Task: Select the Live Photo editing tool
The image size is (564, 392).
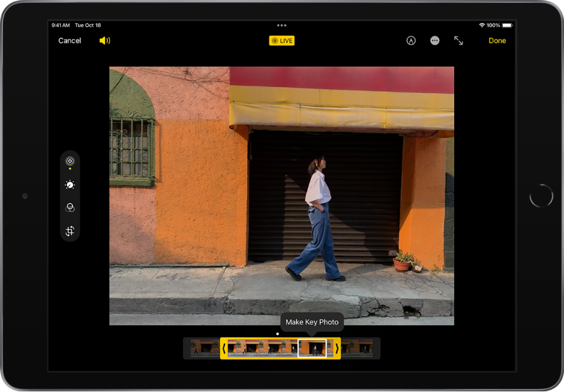Action: coord(69,160)
